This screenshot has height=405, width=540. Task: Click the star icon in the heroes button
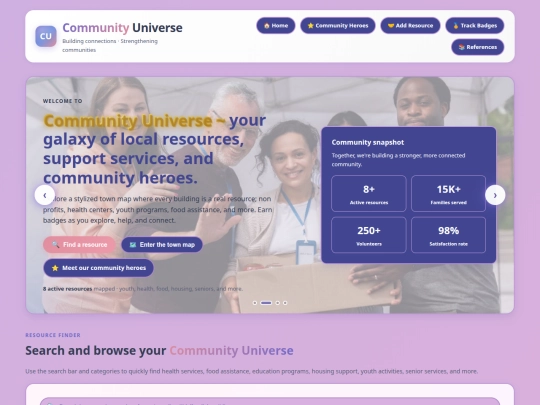click(x=55, y=268)
